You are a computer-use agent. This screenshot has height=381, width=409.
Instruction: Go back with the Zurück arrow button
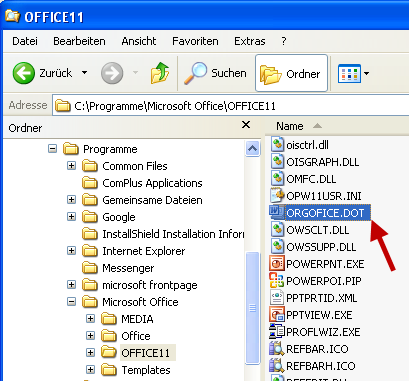(24, 73)
